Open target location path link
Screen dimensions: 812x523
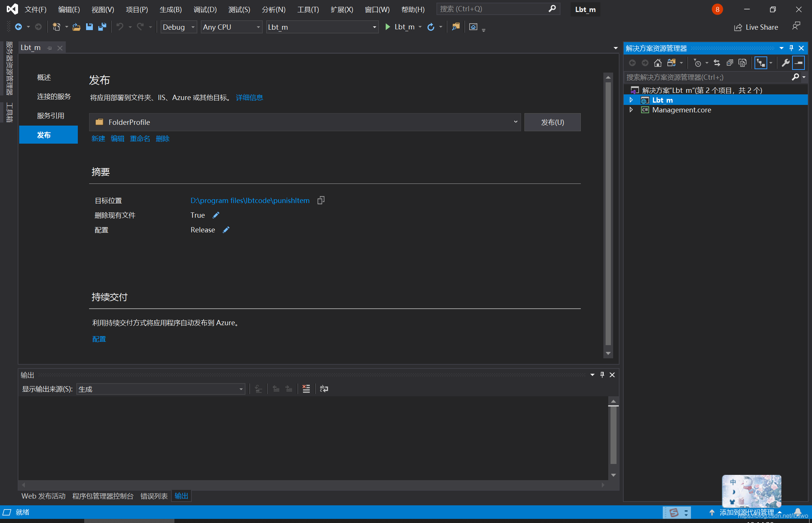click(250, 200)
